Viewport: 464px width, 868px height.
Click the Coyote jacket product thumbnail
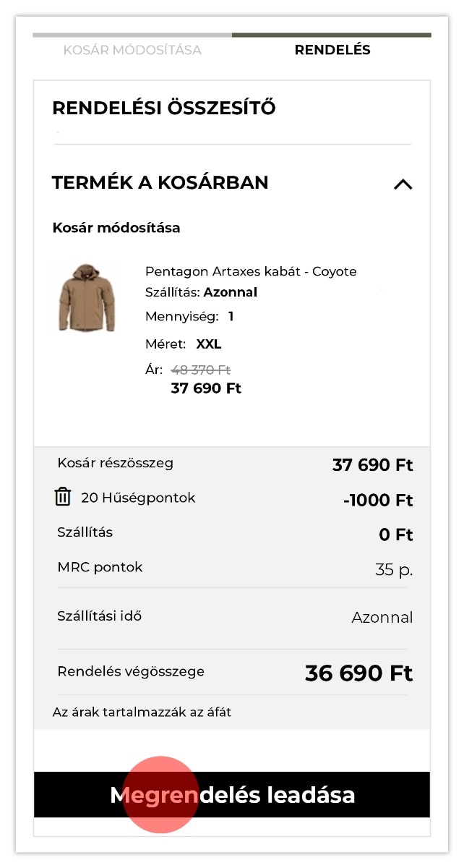[x=86, y=298]
